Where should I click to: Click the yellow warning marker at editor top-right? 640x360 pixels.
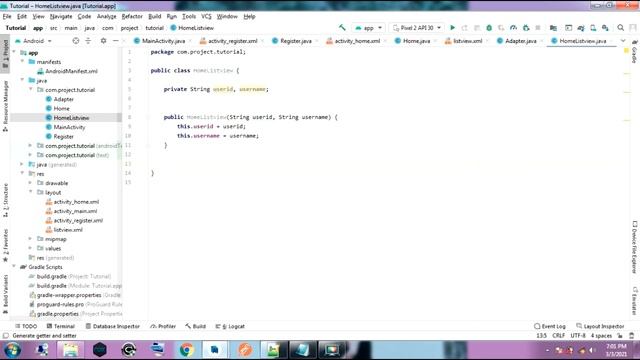[627, 51]
